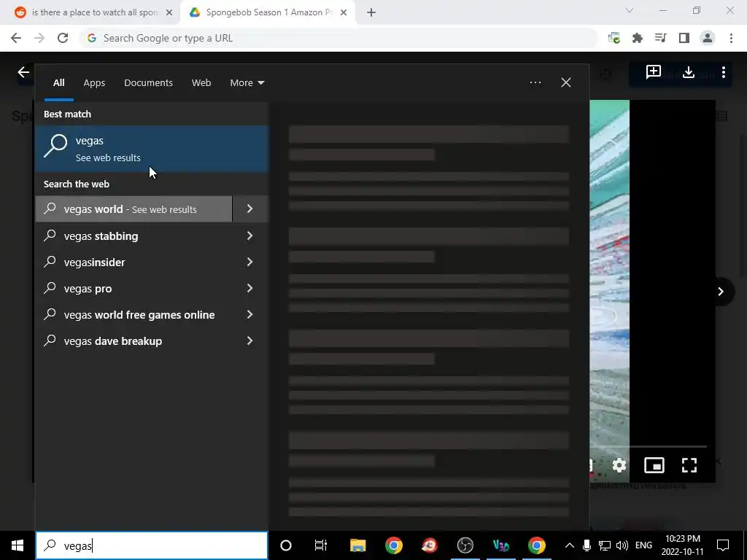Click the green shield extension icon
This screenshot has width=747, height=560.
coord(614,38)
